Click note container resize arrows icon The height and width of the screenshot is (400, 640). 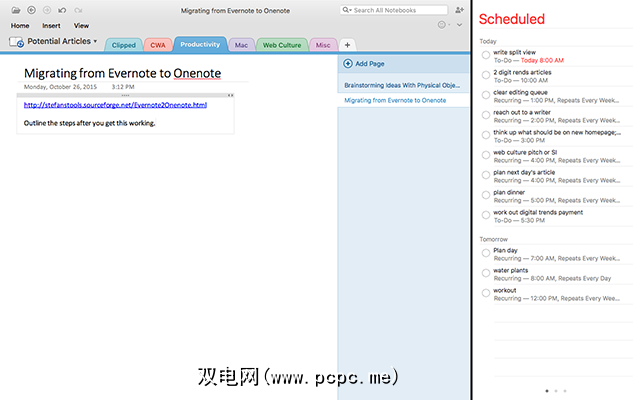pyautogui.click(x=231, y=95)
